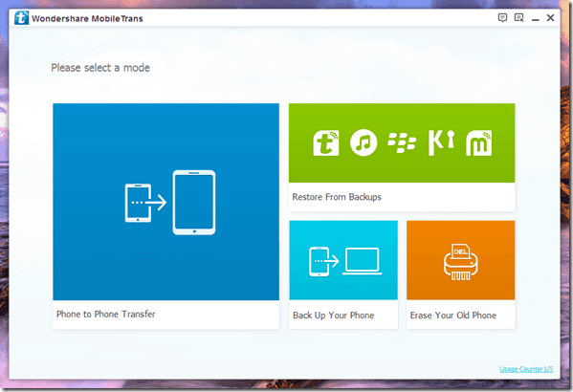Screen dimensions: 573x392
Task: Open Back Up Your Phone mode
Action: click(x=343, y=274)
